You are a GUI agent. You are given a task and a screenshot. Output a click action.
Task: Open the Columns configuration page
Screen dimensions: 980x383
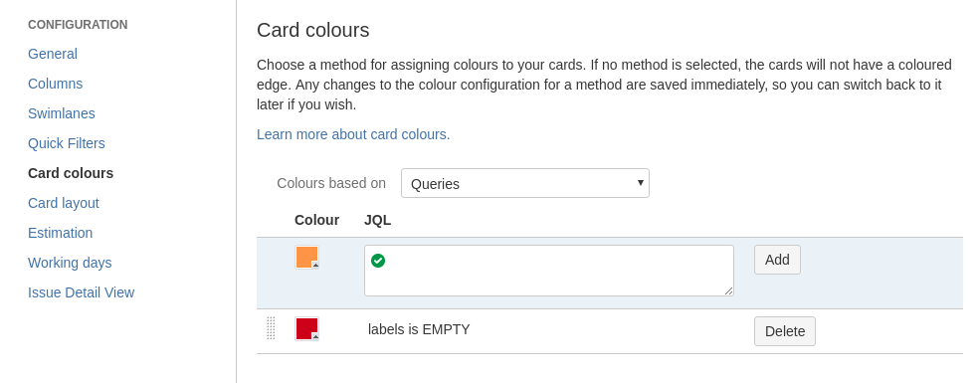click(x=55, y=84)
